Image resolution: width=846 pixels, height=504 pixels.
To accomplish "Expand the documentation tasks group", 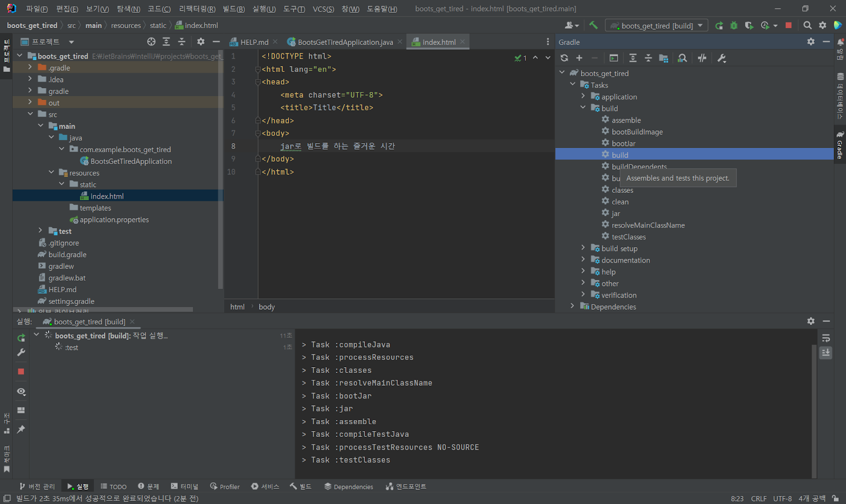I will 583,260.
